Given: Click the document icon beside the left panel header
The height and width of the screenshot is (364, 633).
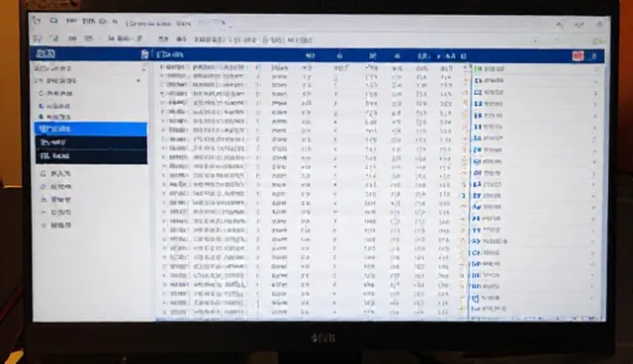Looking at the screenshot, I should 144,54.
